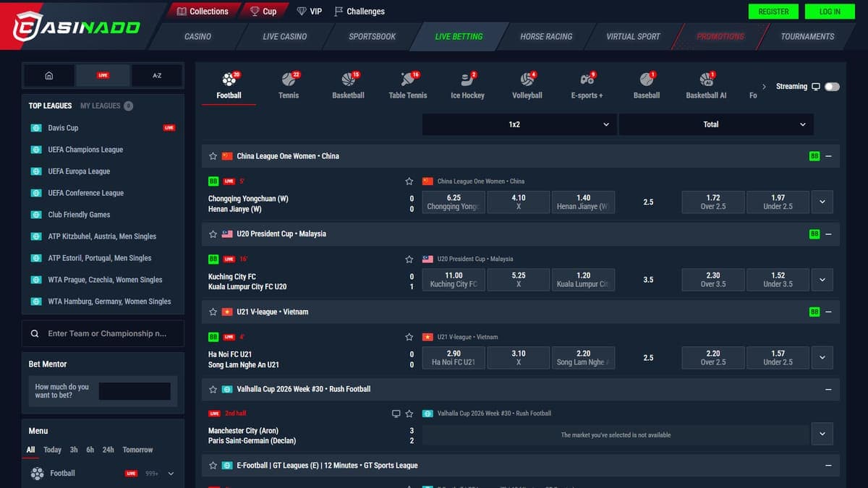
Task: Open bet builder badge on U20 President Cup header
Action: (814, 234)
